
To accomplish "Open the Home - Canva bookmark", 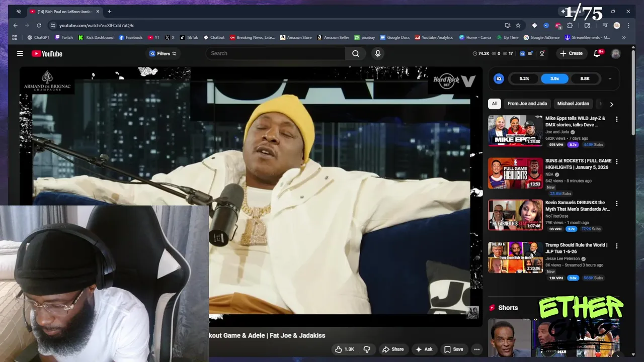I will pos(475,37).
